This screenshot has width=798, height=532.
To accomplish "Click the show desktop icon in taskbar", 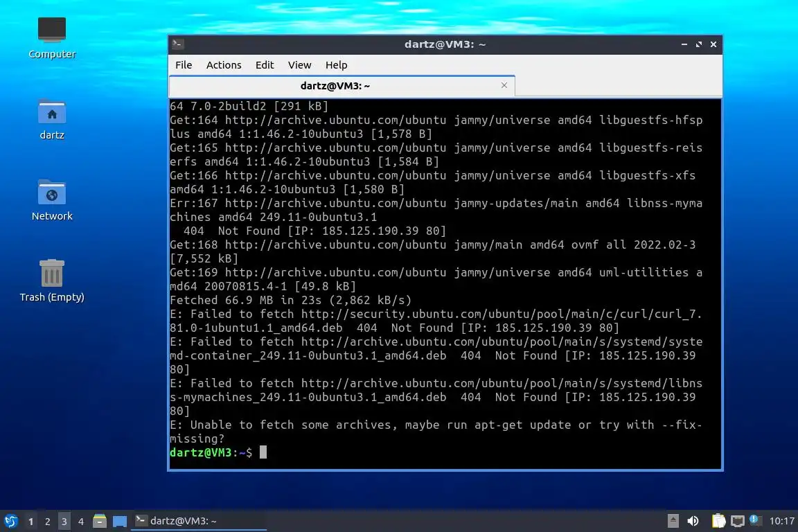I will (x=120, y=521).
